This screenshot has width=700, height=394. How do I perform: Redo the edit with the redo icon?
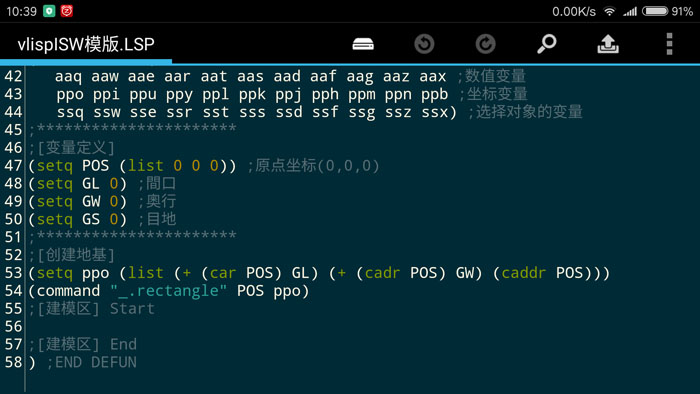tap(485, 44)
